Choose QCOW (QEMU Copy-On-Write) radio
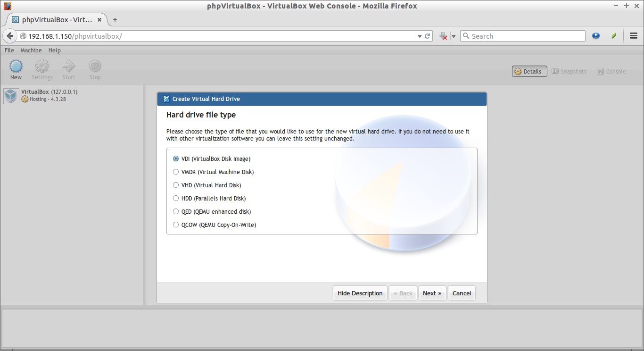The width and height of the screenshot is (644, 351). click(x=176, y=225)
